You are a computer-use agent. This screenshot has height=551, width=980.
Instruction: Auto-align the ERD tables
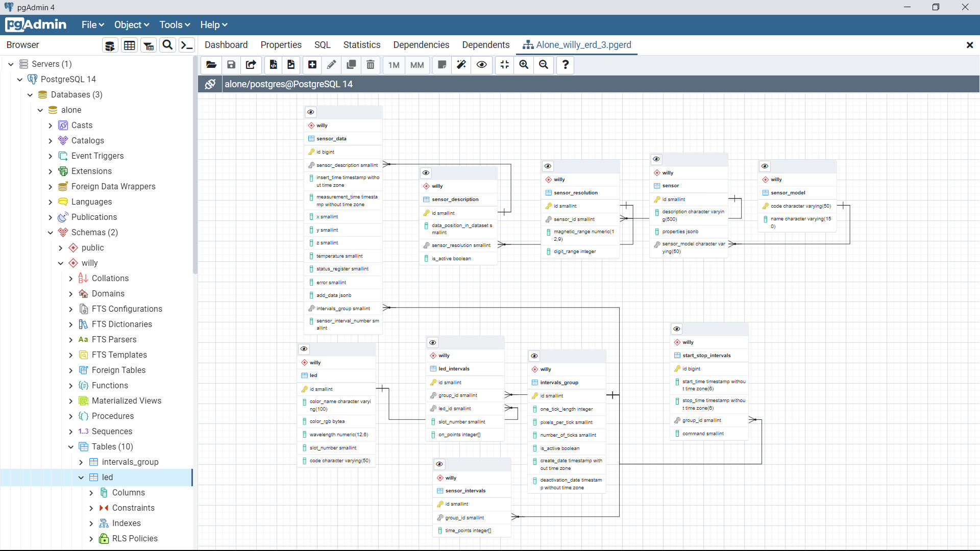pos(461,65)
